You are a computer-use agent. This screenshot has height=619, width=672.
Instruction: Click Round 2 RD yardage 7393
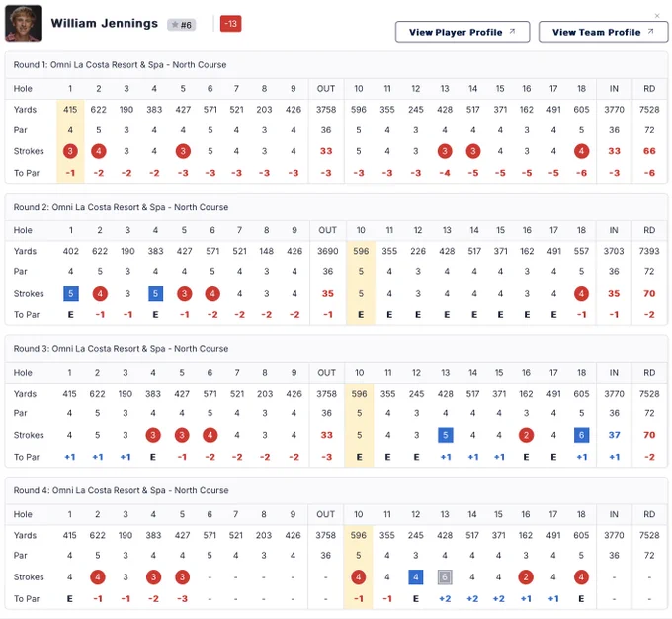[649, 251]
